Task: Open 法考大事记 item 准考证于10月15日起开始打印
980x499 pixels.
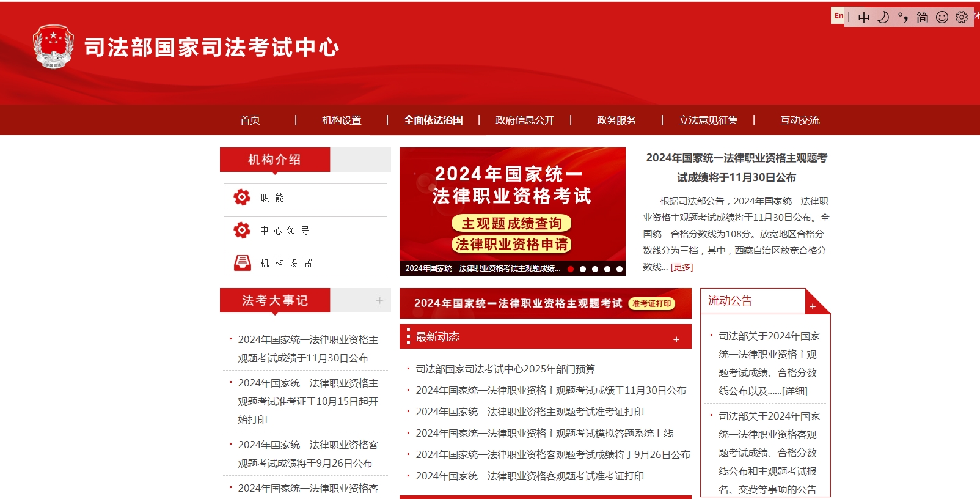Action: 308,401
